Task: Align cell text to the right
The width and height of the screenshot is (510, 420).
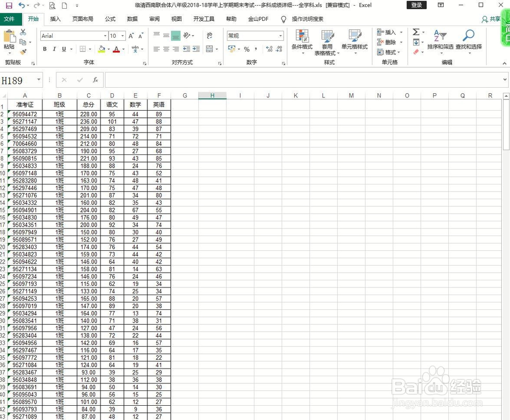Action: coord(175,49)
